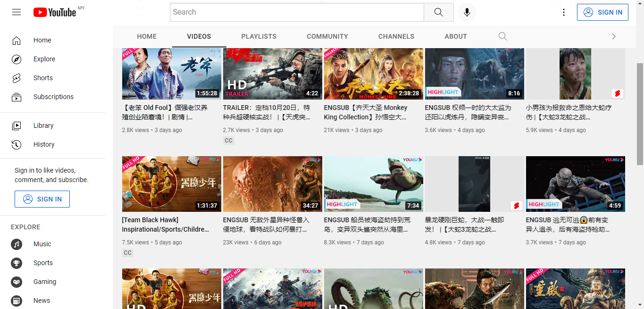Open the Old Fool movie thumbnail
This screenshot has width=644, height=309.
171,74
